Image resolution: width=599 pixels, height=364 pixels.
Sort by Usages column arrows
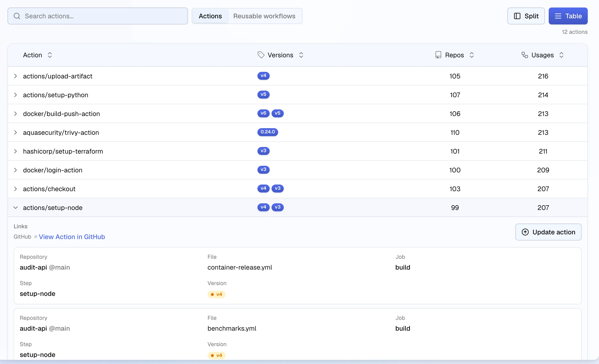tap(561, 55)
